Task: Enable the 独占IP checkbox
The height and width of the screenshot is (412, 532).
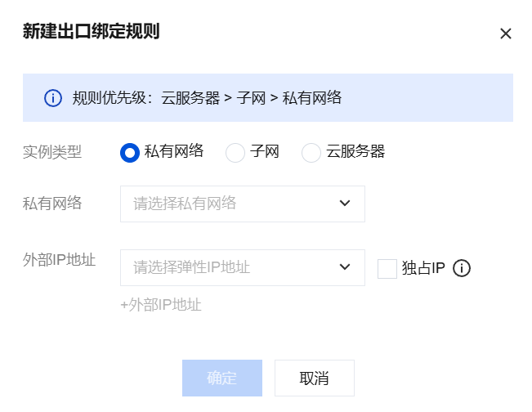Action: click(x=387, y=268)
